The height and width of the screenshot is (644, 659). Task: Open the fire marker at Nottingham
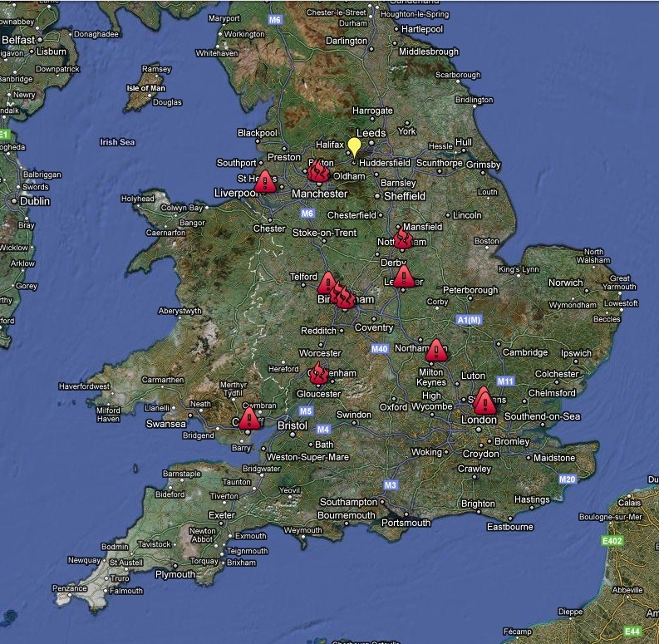[x=403, y=238]
